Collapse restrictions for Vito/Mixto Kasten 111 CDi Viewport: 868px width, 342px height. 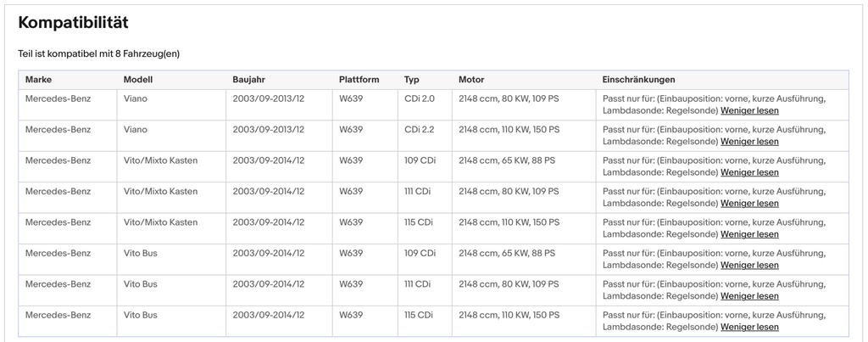749,204
